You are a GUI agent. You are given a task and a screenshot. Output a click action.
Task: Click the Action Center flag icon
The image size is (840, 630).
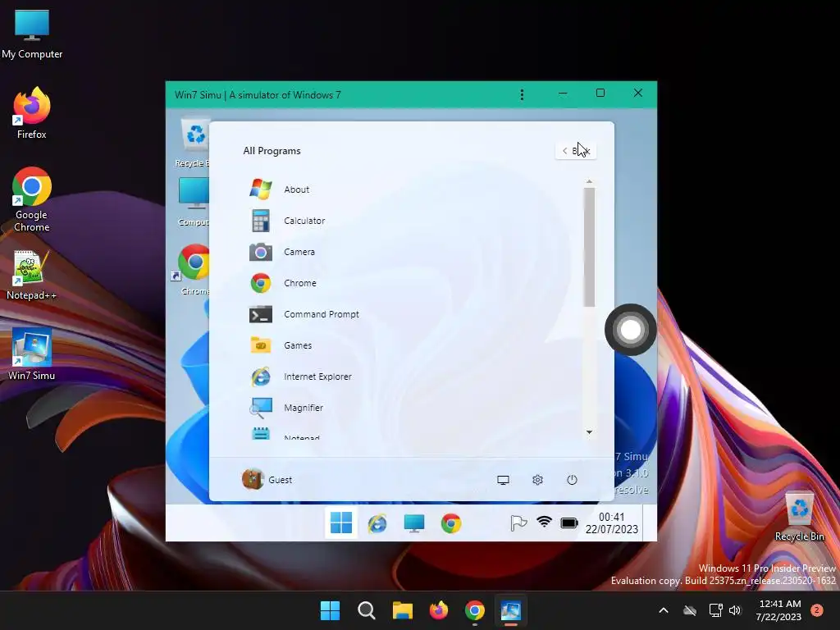click(518, 523)
